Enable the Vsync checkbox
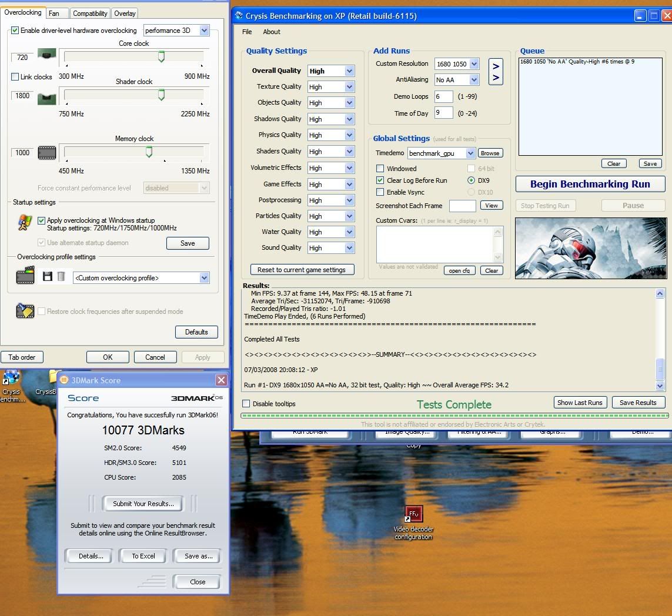Image resolution: width=672 pixels, height=616 pixels. click(380, 192)
